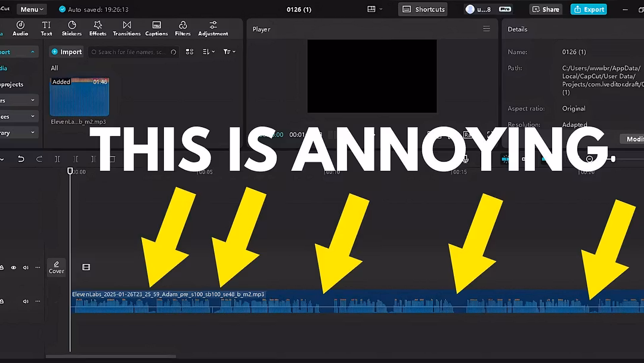The width and height of the screenshot is (644, 363).
Task: Open the Filters panel
Action: (x=182, y=28)
